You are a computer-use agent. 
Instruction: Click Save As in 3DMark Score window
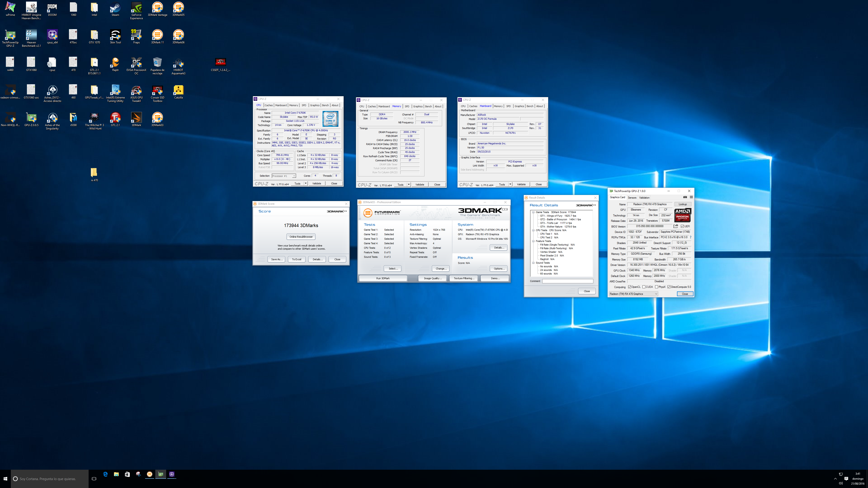(277, 259)
